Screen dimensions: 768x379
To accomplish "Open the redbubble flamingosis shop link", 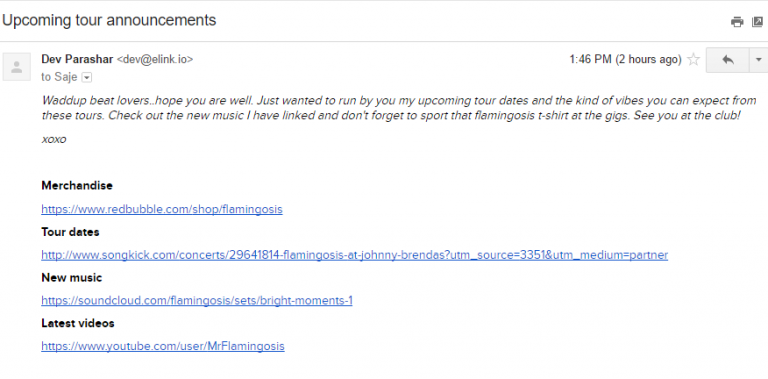I will 162,210.
